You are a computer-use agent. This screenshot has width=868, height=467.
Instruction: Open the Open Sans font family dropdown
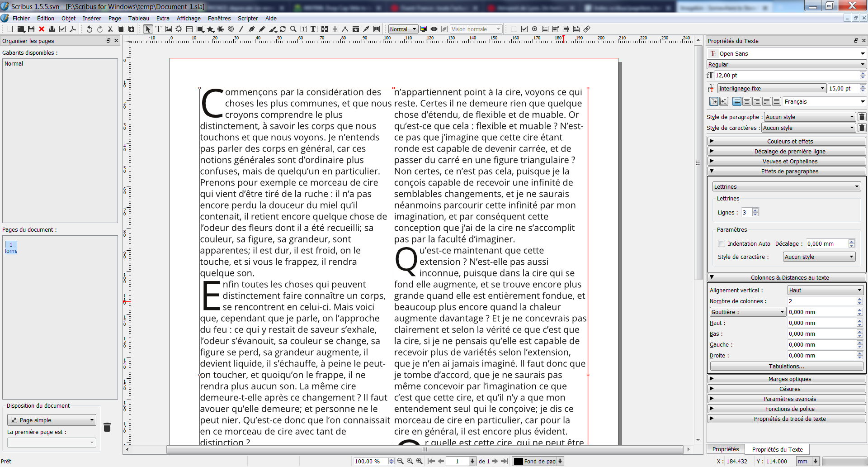point(787,53)
